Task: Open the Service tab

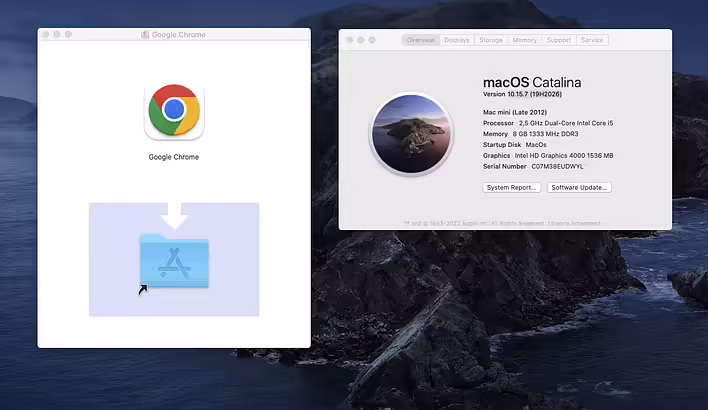Action: tap(592, 40)
